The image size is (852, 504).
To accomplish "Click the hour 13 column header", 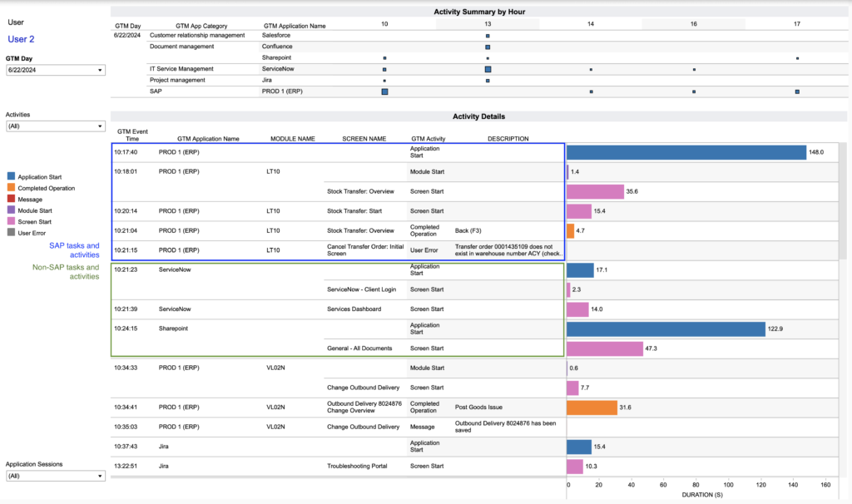I will pyautogui.click(x=488, y=24).
